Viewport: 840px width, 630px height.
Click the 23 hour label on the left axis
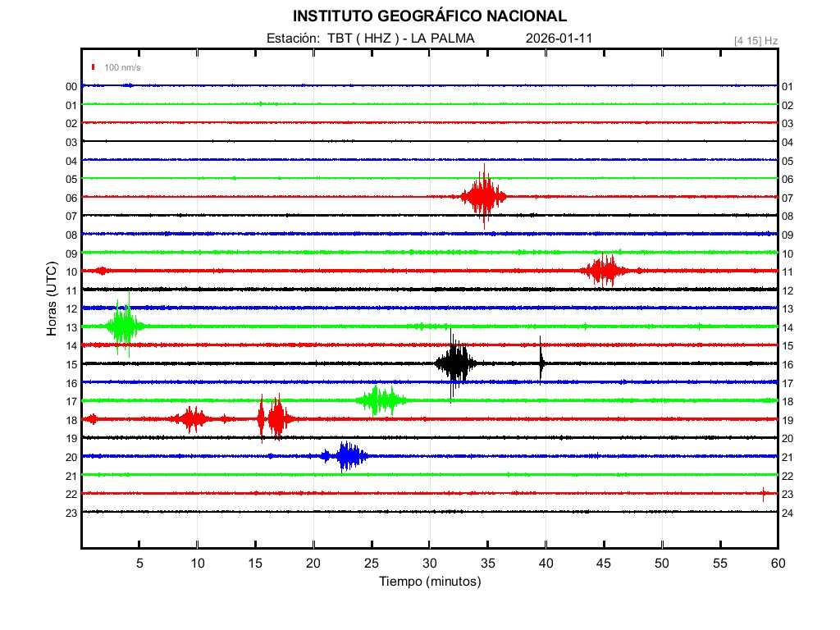tap(71, 513)
